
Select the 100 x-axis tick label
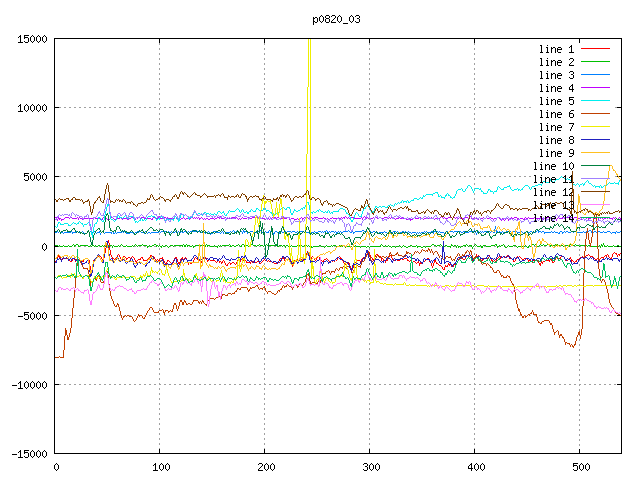point(160,467)
